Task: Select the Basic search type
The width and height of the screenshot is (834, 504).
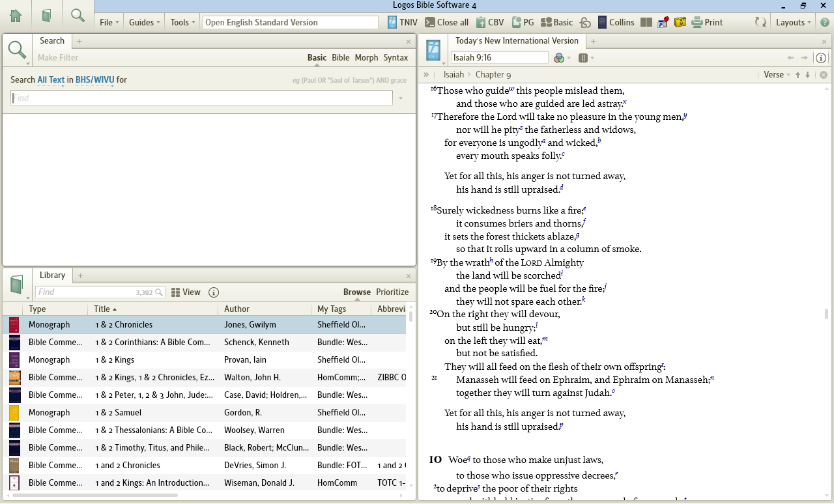Action: pos(317,57)
